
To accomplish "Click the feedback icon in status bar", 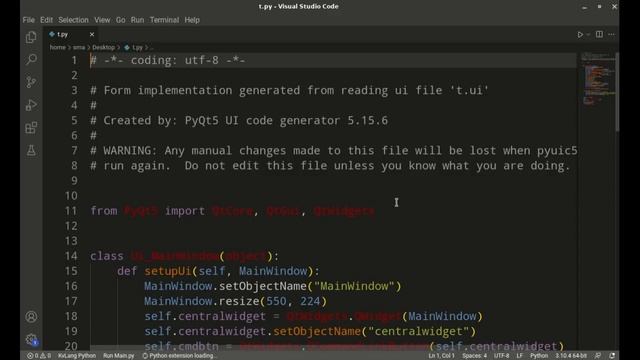I will coord(598,356).
